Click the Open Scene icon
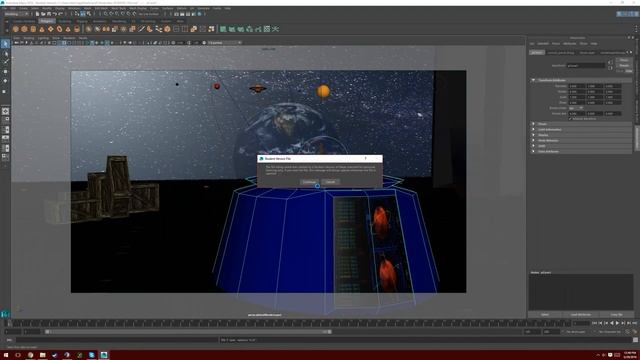The height and width of the screenshot is (360, 640). click(43, 14)
